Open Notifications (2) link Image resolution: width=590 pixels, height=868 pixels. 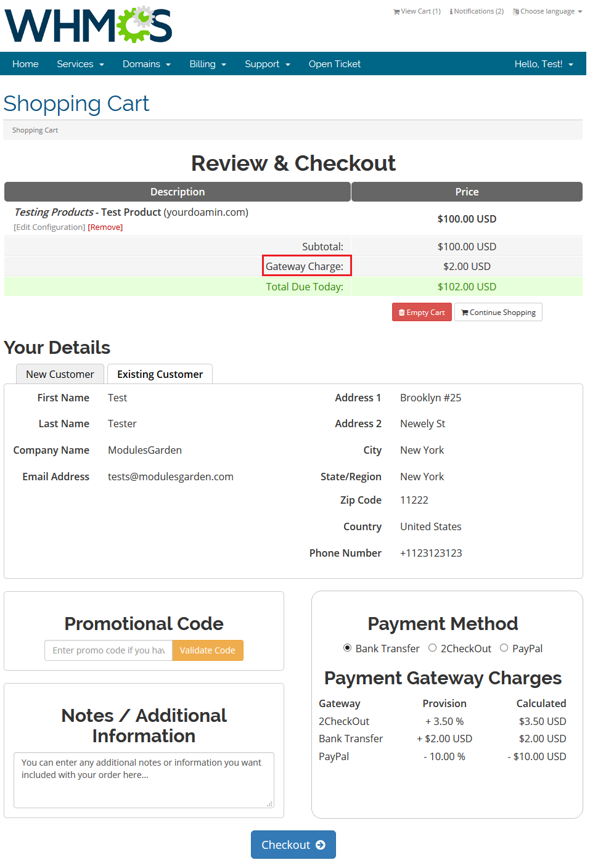click(x=477, y=11)
